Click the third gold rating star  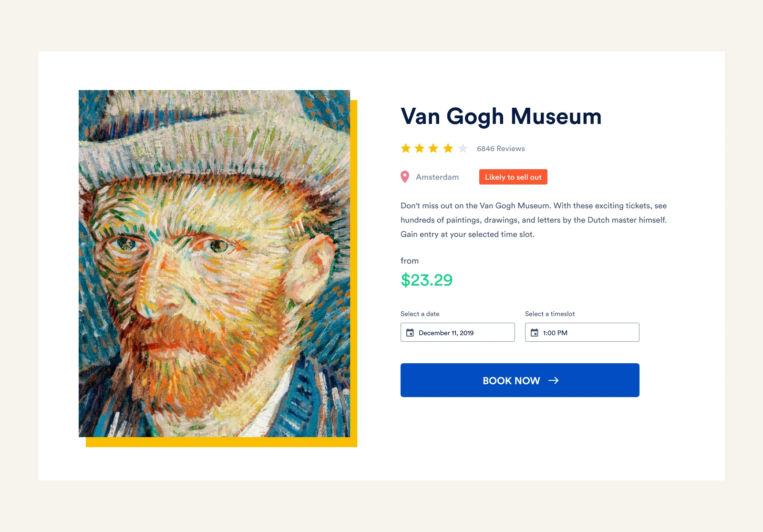[x=433, y=148]
